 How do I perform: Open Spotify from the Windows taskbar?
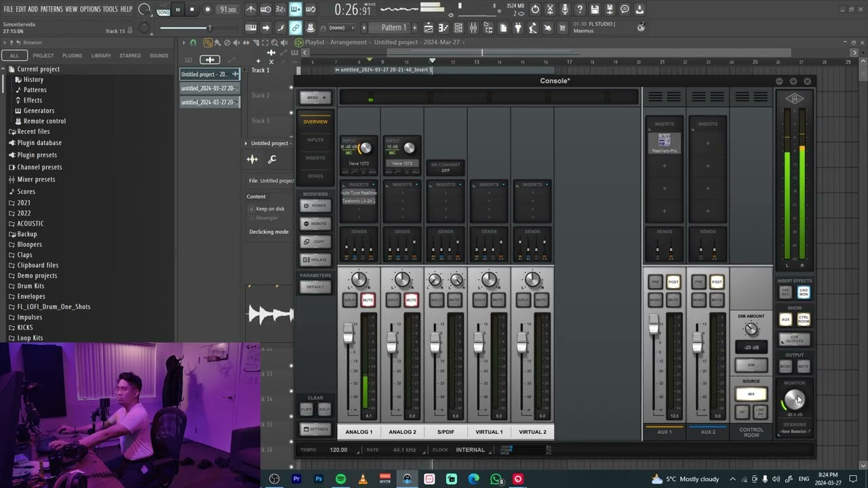click(x=340, y=479)
